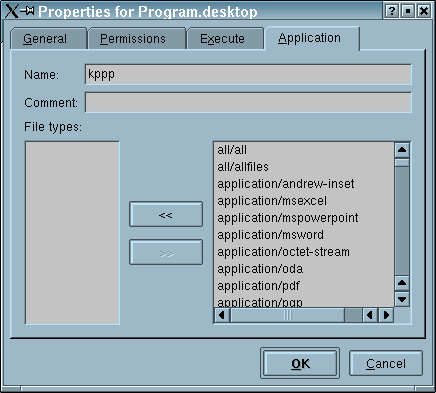
Task: Click the top scroll-up arrow of list
Action: pyautogui.click(x=402, y=150)
